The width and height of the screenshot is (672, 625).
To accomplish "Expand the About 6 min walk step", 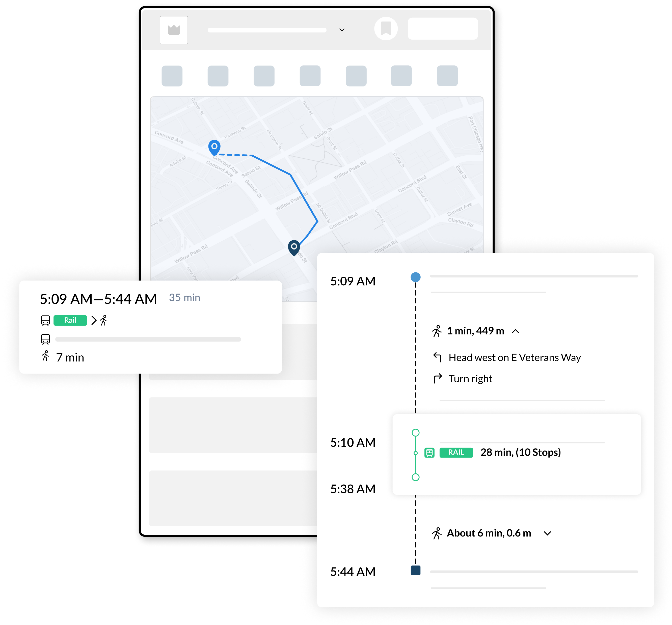I will click(547, 533).
